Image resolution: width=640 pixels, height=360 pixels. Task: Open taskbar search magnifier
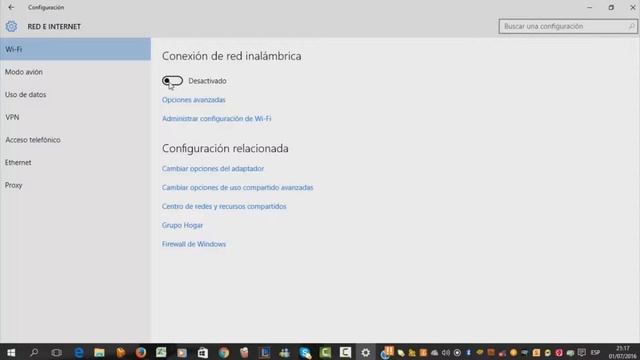point(34,352)
